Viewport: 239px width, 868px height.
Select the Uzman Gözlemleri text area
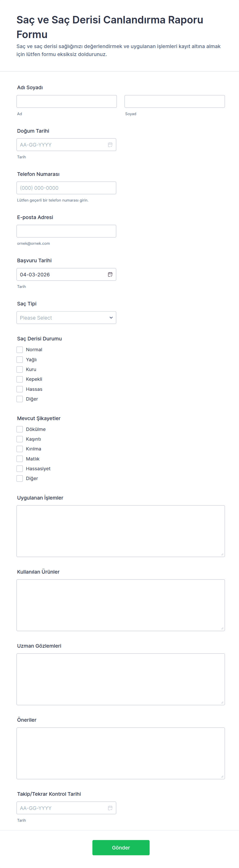(x=121, y=679)
